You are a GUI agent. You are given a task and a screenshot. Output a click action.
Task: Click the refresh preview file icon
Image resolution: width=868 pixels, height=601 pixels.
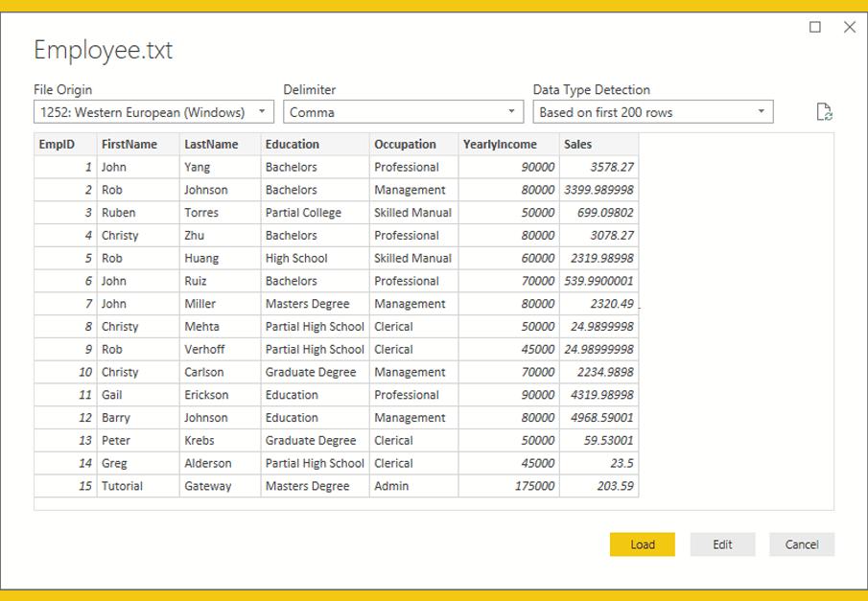click(x=824, y=112)
